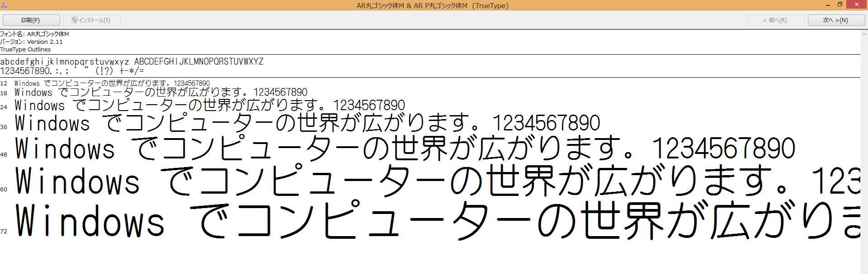868x274 pixels.
Task: Click the shield icon on install button
Action: [x=74, y=20]
